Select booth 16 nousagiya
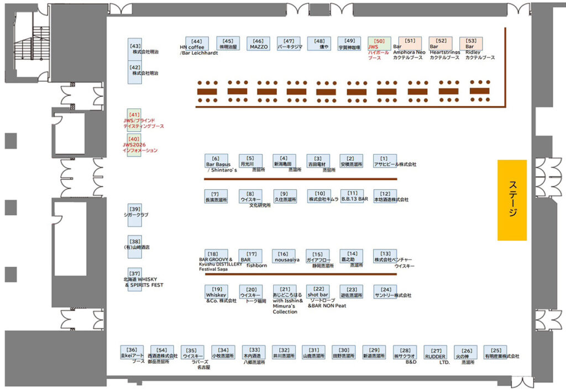Image resolution: width=566 pixels, height=392 pixels. (x=284, y=256)
